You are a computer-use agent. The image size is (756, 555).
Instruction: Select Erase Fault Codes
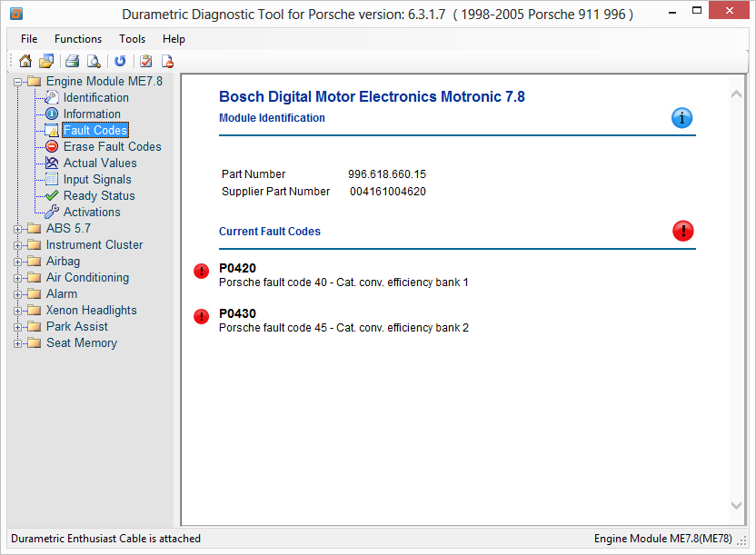tap(113, 146)
